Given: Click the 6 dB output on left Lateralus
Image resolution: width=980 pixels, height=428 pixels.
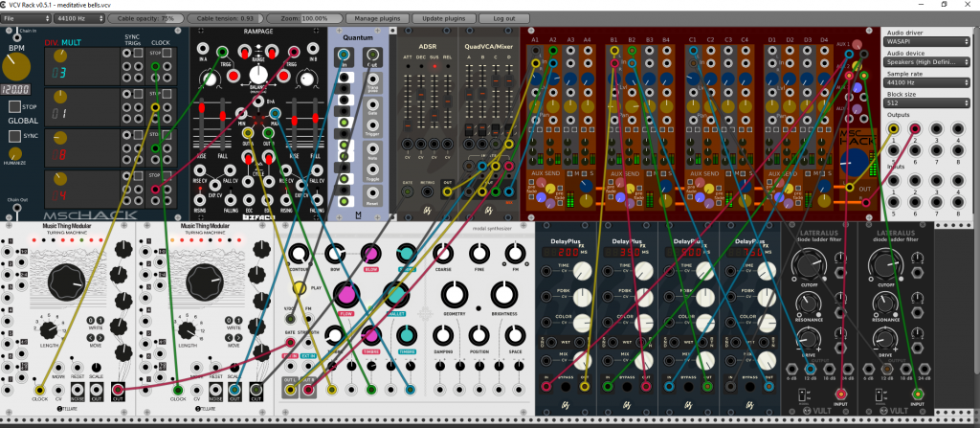Looking at the screenshot, I should point(793,370).
